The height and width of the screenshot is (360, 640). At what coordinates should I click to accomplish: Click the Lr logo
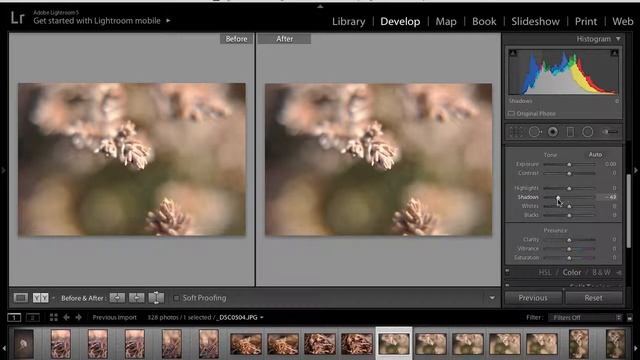click(x=17, y=18)
